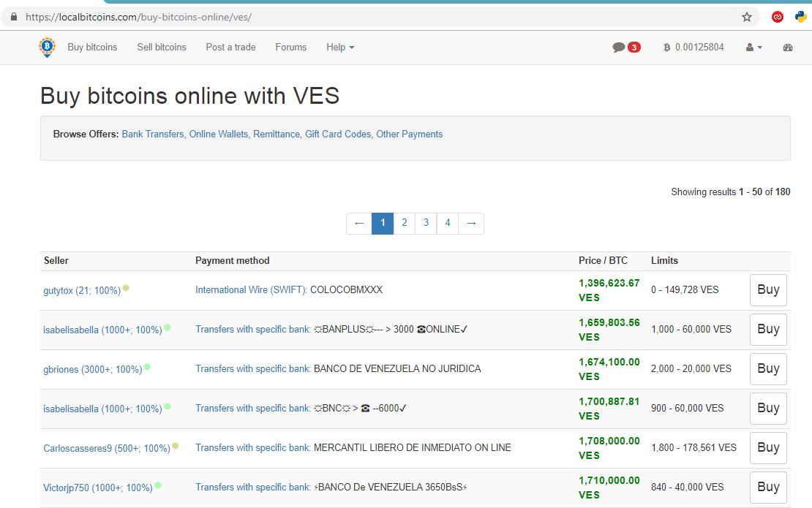Image resolution: width=812 pixels, height=508 pixels.
Task: Click online status dot next to gbriones
Action: click(x=147, y=367)
